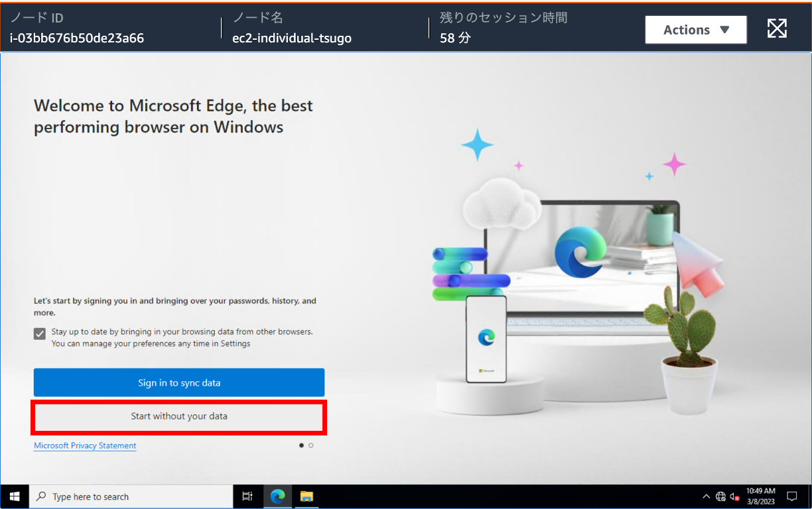This screenshot has width=812, height=509.
Task: Click the session fullscreen exit icon
Action: click(777, 28)
